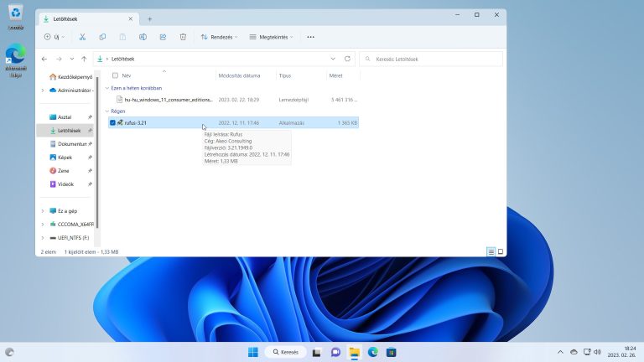Open the Windows Start menu
Screen dimensions: 644x362
click(253, 352)
